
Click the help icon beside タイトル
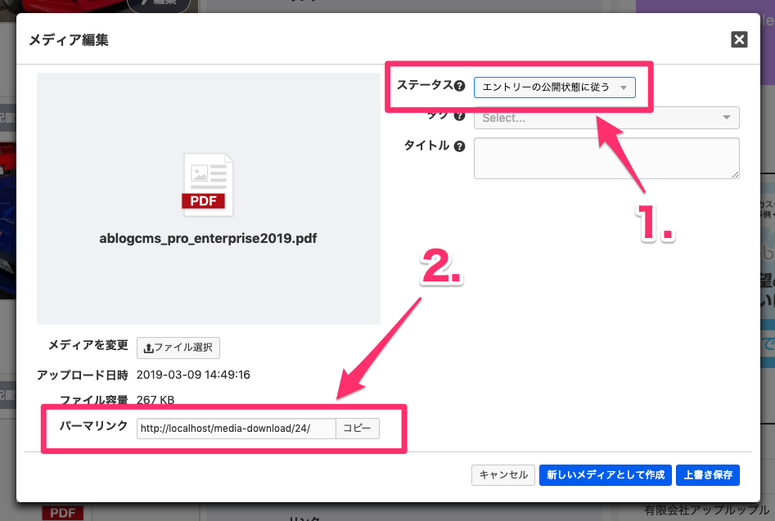pos(460,146)
